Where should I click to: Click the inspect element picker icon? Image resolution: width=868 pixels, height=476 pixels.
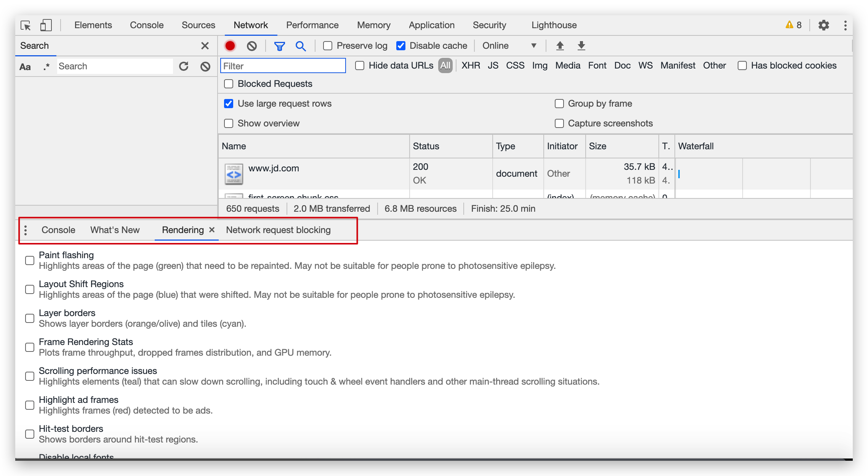coord(26,26)
